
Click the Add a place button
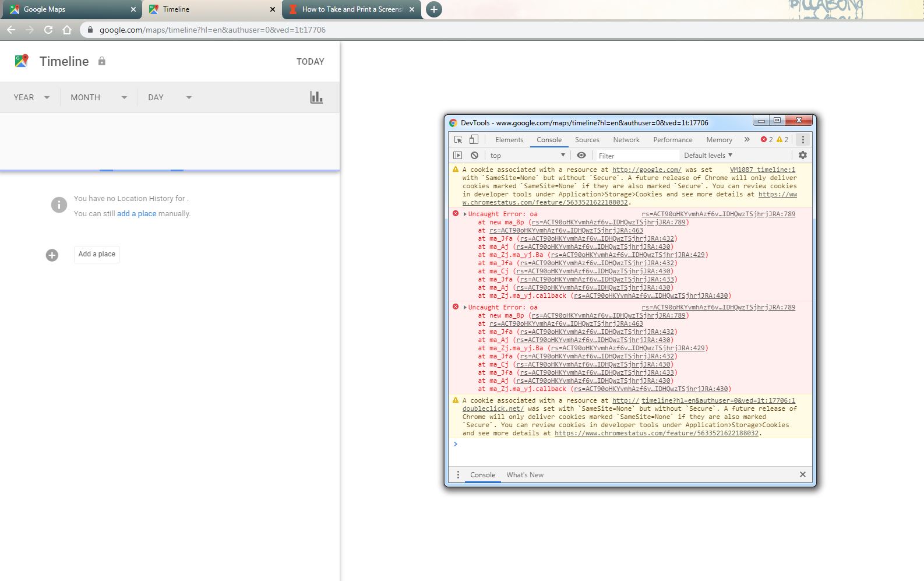97,254
